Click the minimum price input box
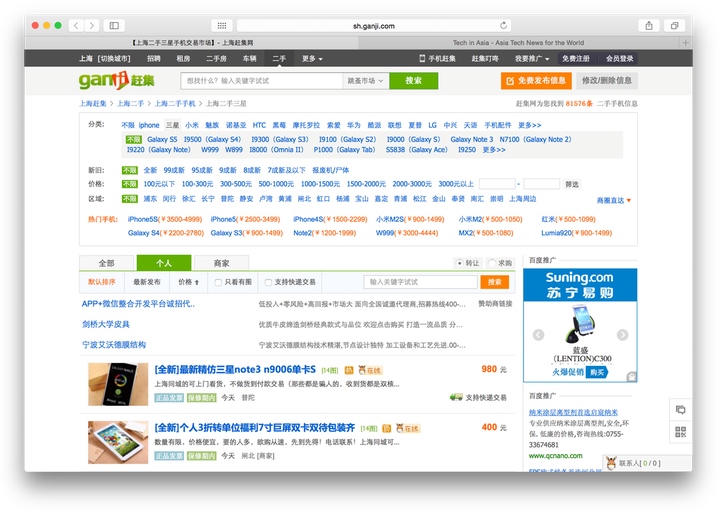Viewport: 720px width, 514px height. [x=497, y=184]
